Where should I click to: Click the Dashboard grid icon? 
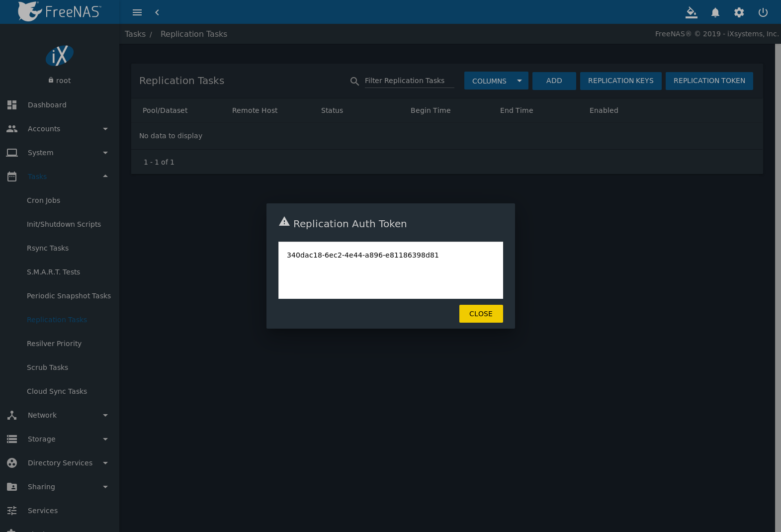[x=12, y=105]
